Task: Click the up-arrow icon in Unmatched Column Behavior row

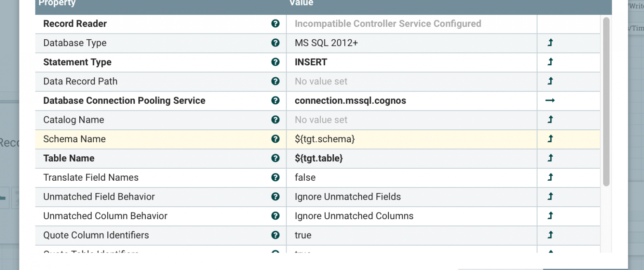Action: click(x=550, y=215)
